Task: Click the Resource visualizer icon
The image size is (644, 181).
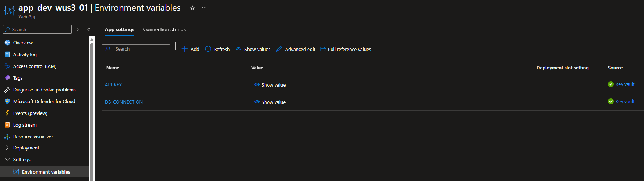Action: click(x=7, y=137)
